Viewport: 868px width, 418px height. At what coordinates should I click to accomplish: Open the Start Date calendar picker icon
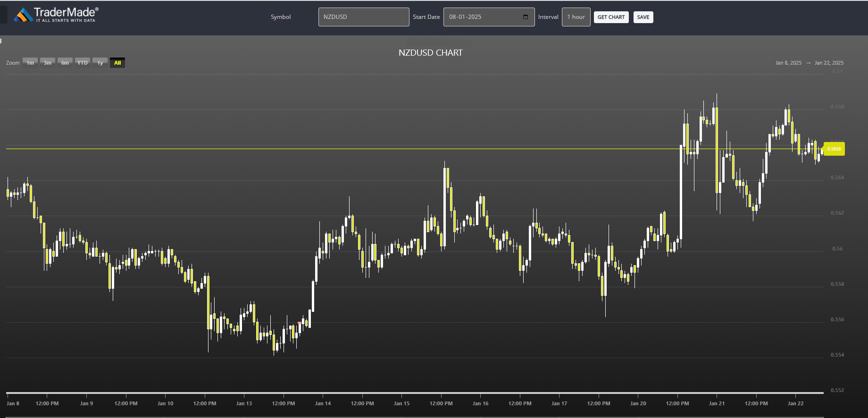click(526, 17)
